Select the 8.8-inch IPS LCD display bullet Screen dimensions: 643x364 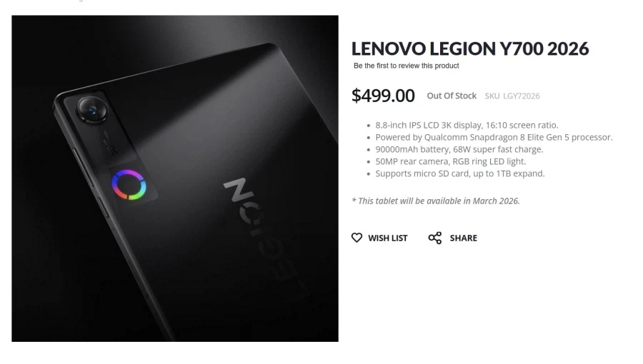[467, 126]
